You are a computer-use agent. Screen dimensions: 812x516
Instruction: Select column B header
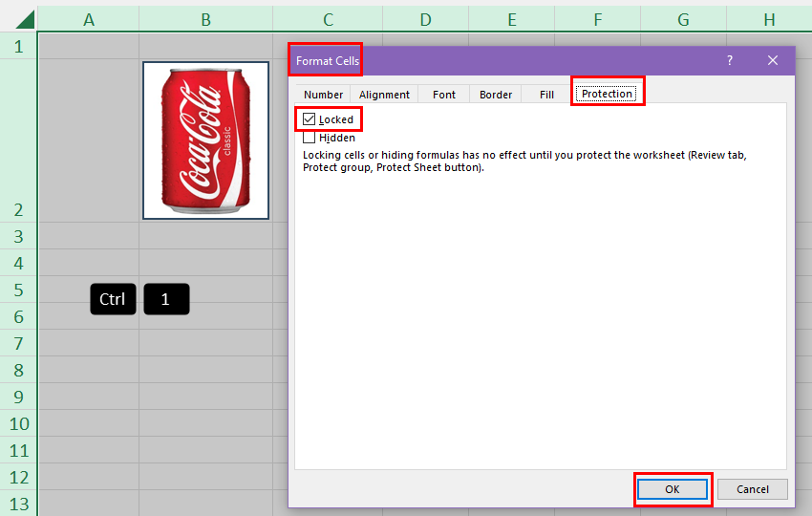(205, 20)
